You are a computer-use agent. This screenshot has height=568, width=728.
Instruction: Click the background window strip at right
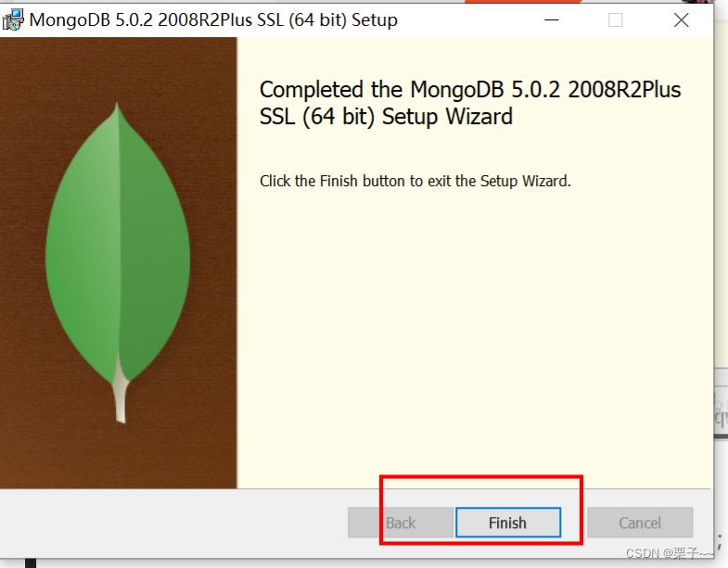[x=721, y=278]
